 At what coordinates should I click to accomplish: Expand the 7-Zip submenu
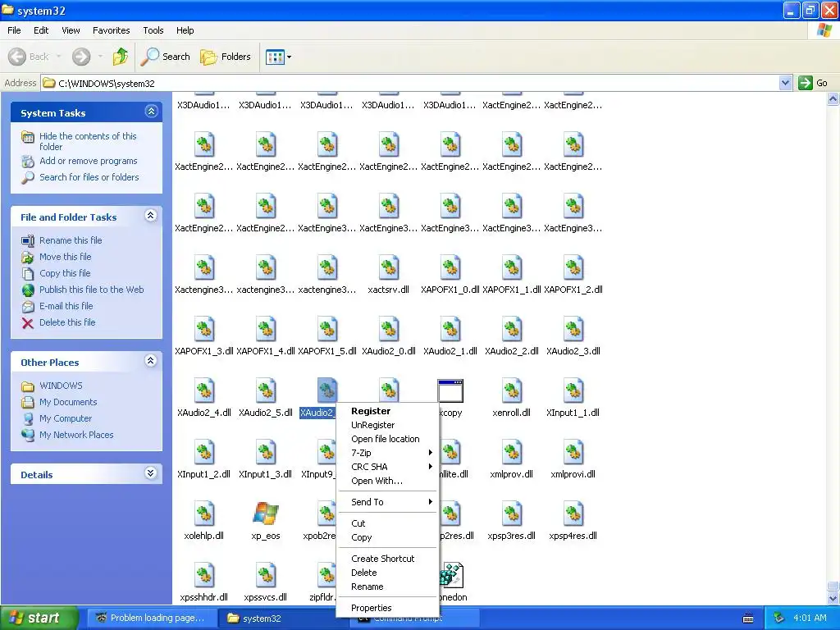coord(387,453)
